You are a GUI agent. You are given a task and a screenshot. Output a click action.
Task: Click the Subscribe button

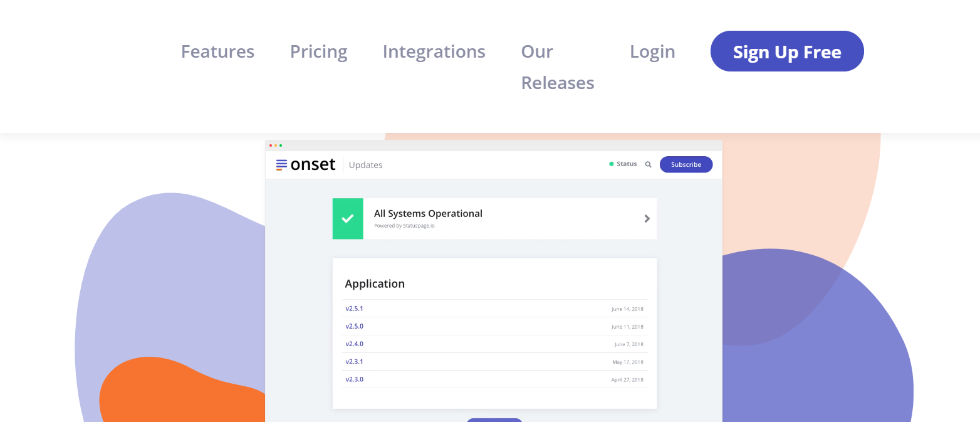point(686,164)
